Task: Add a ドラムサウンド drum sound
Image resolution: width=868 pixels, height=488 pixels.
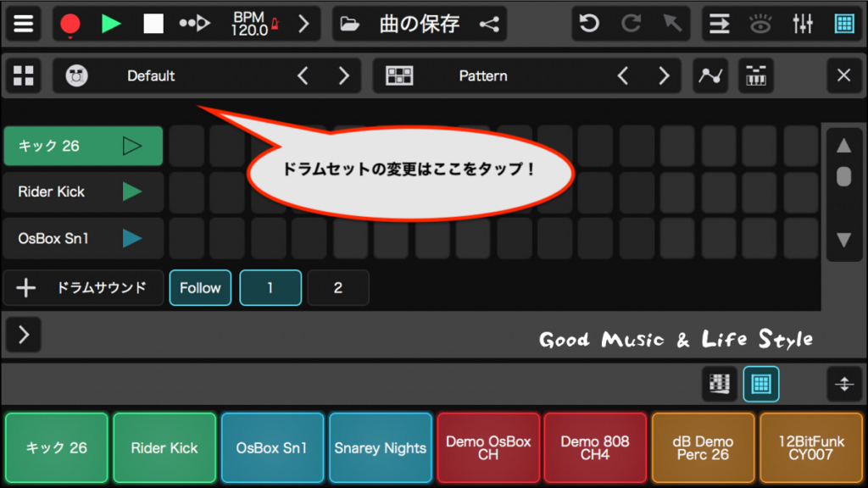Action: (83, 288)
